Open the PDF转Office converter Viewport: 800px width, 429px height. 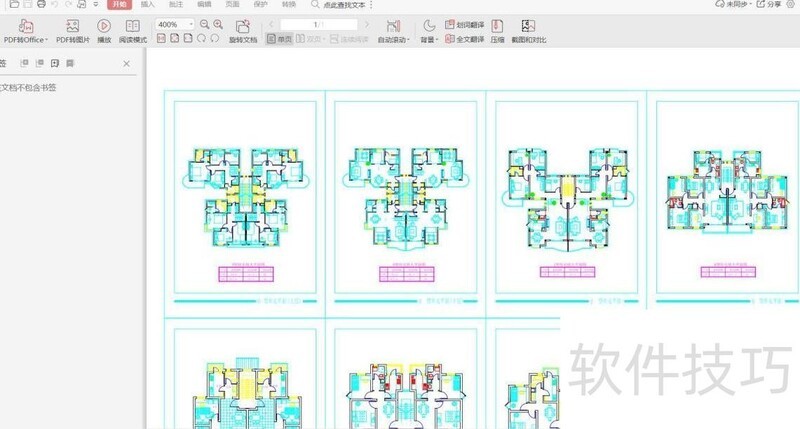(x=26, y=31)
